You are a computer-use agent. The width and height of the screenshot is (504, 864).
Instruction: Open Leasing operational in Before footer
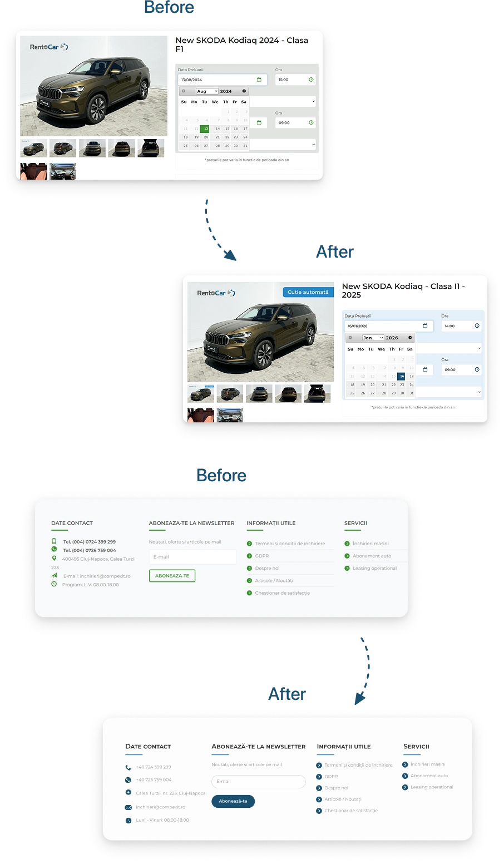point(374,568)
